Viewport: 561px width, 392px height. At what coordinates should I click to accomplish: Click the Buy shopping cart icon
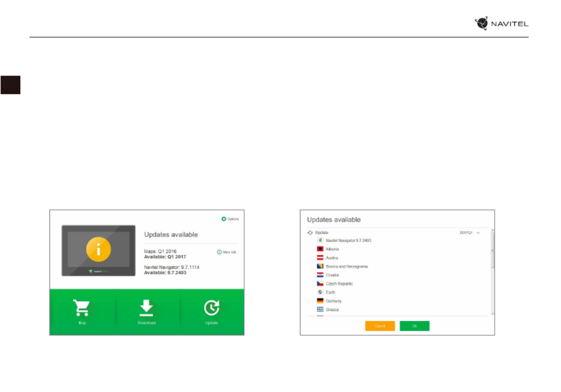(x=82, y=308)
